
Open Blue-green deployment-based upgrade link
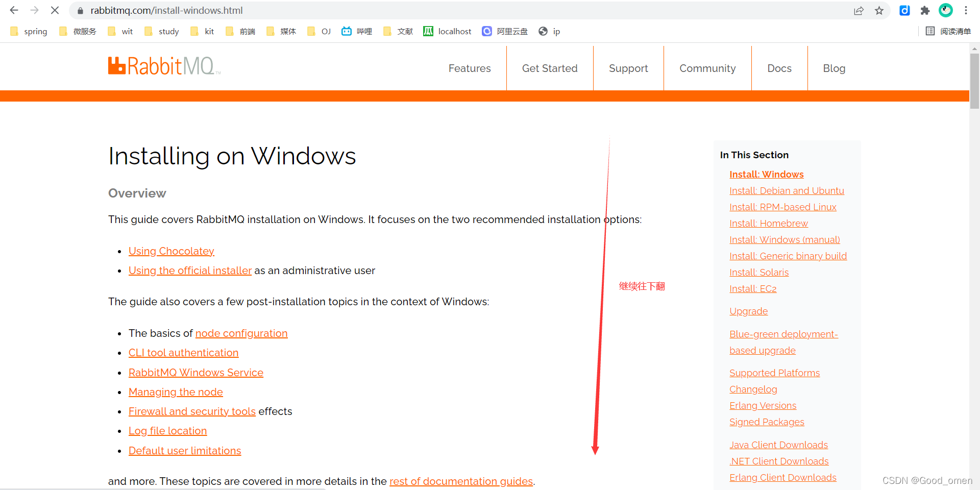pos(783,342)
